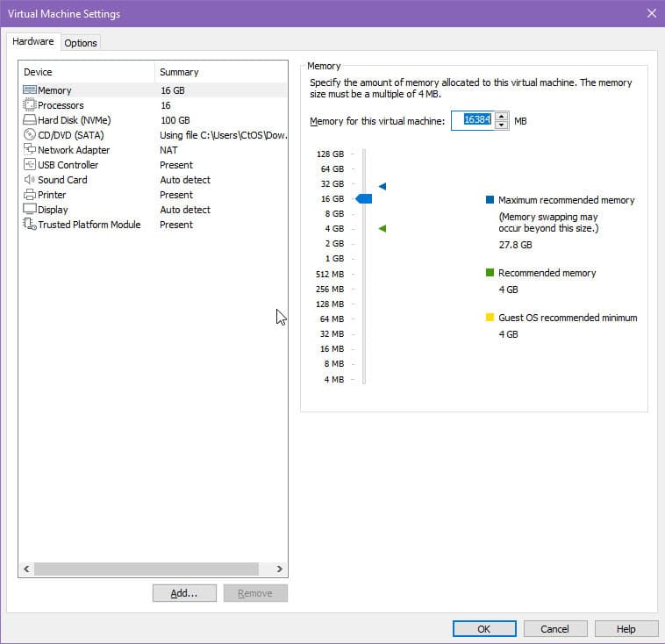Click the blue Maximum recommended memory legend square

click(490, 200)
